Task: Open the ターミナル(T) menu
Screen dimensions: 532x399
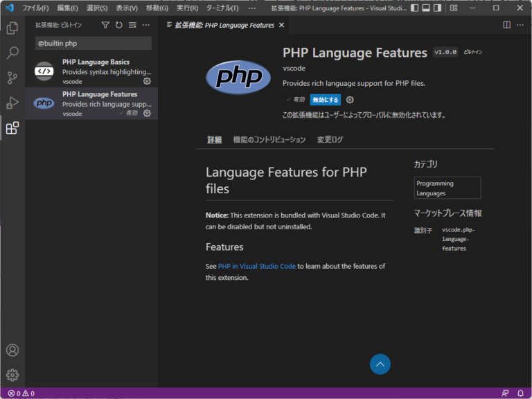Action: click(222, 8)
